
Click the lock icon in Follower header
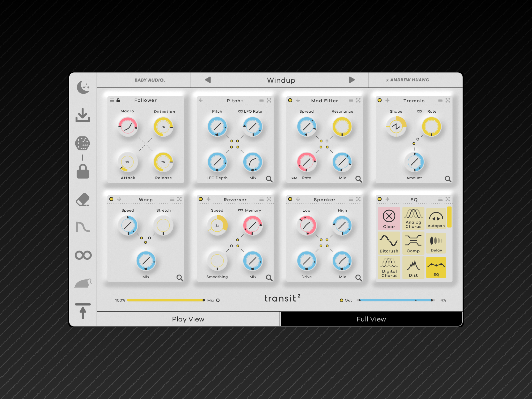(118, 100)
